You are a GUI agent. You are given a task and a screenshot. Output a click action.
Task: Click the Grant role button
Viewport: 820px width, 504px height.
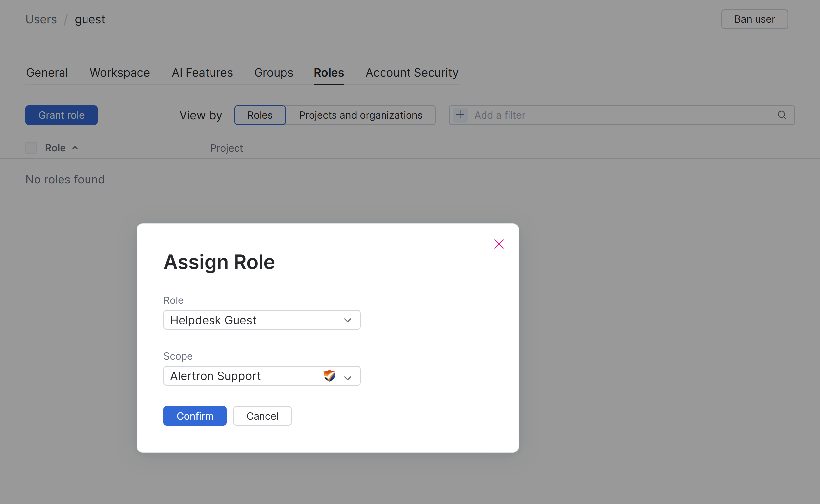click(62, 115)
